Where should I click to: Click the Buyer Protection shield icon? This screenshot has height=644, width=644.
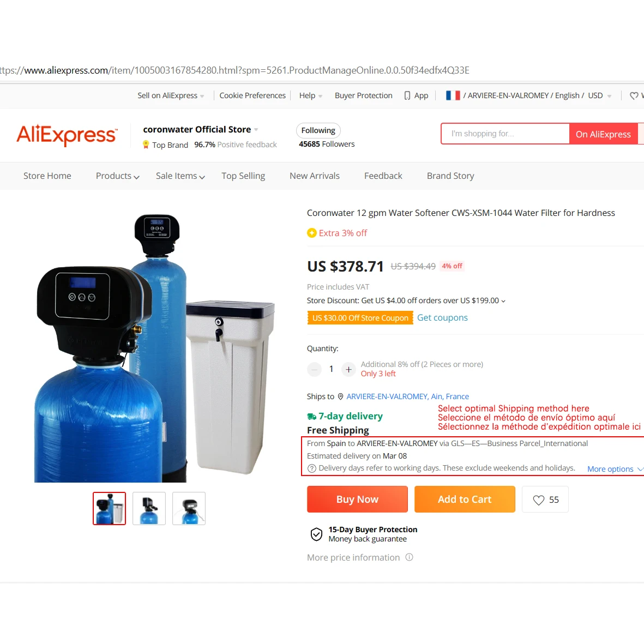tap(316, 534)
